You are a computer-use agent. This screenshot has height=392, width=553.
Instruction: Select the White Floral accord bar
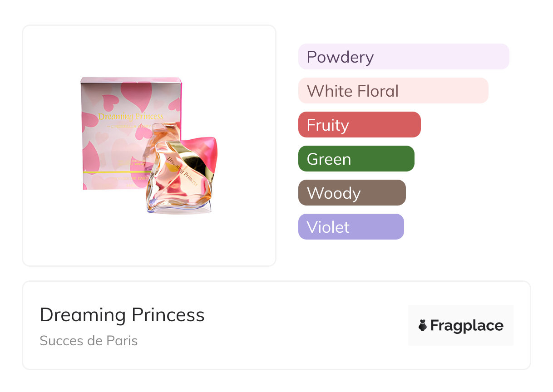pos(393,91)
